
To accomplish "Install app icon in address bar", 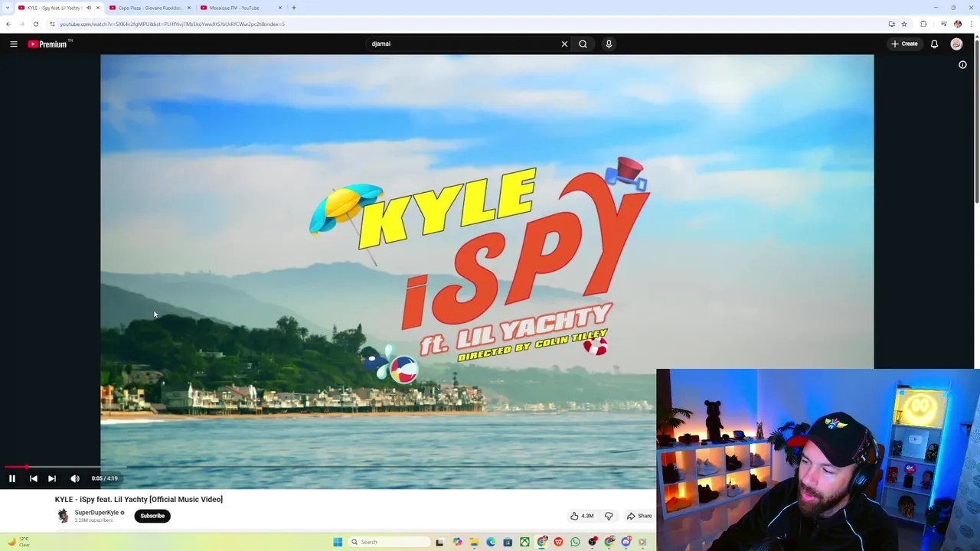I will tap(891, 24).
